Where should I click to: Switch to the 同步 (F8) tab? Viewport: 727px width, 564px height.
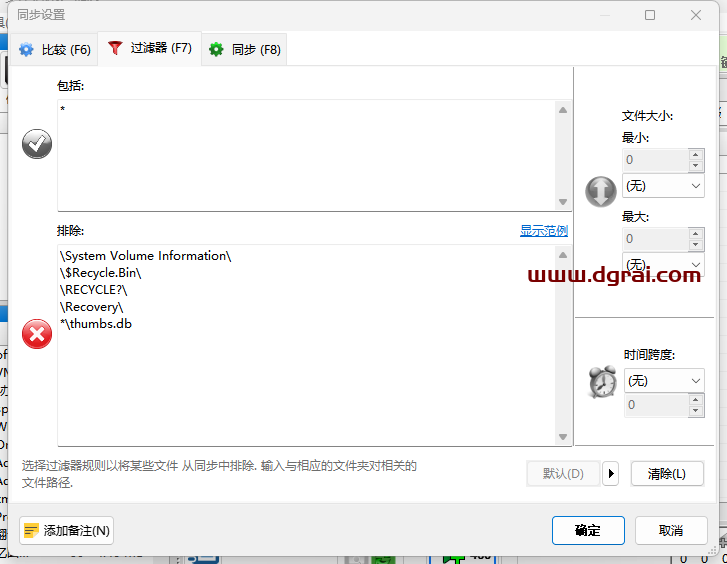tap(245, 49)
